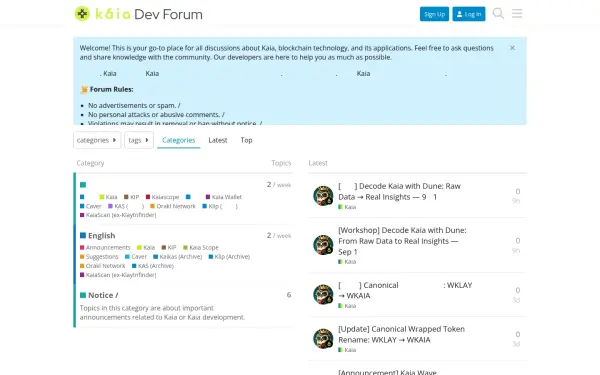Open topic "[Update] Canonical Wrapped Token Rename"
The height and width of the screenshot is (375, 600).
pos(401,334)
